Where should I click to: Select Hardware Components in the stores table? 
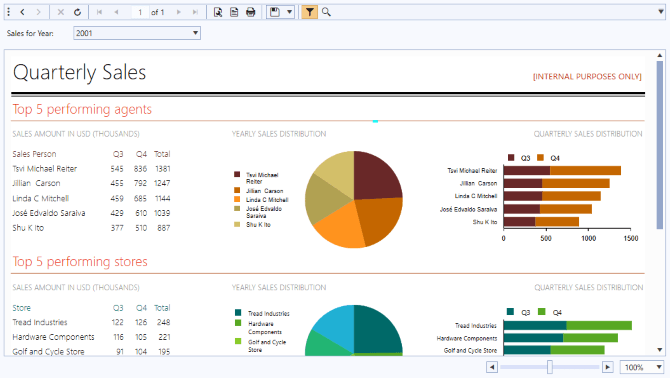click(x=53, y=337)
